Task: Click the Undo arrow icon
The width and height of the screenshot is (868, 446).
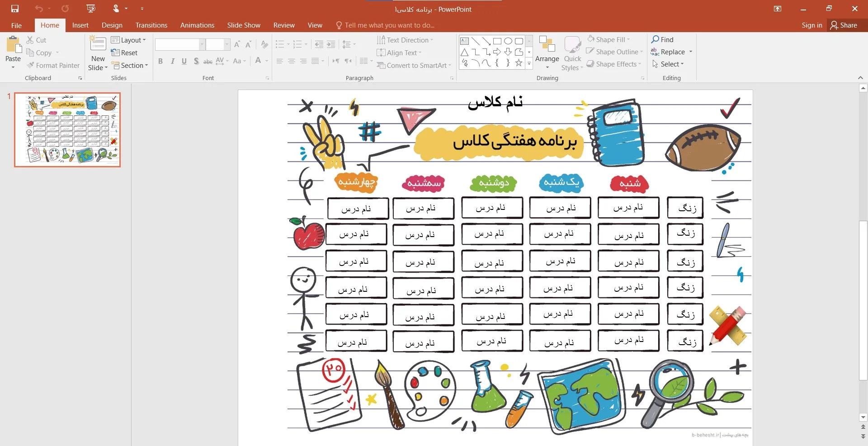Action: pos(39,9)
